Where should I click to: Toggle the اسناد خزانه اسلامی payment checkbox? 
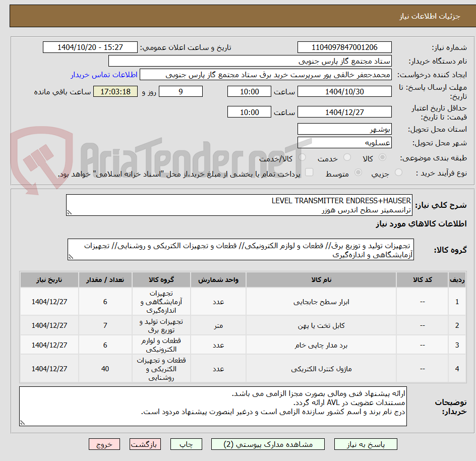pos(309,172)
